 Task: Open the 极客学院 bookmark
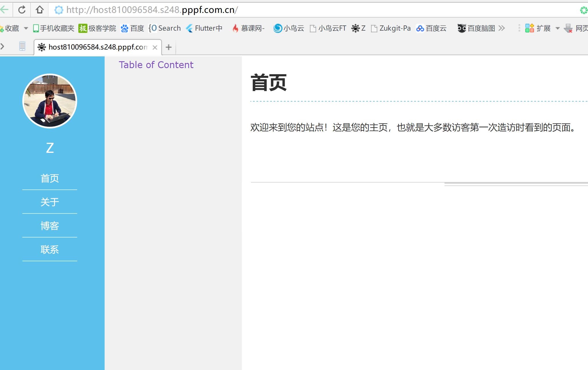pos(97,28)
